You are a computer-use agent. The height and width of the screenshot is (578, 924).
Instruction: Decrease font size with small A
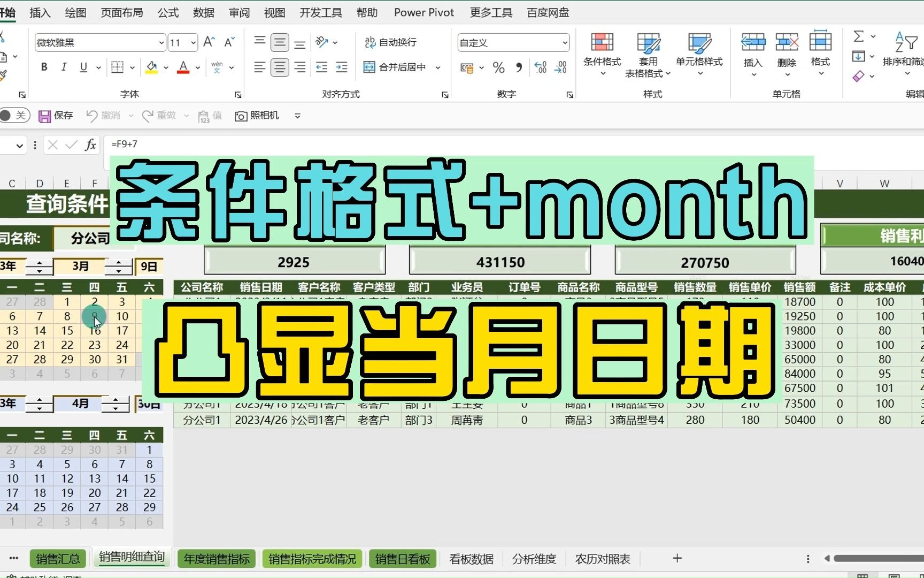pyautogui.click(x=229, y=42)
